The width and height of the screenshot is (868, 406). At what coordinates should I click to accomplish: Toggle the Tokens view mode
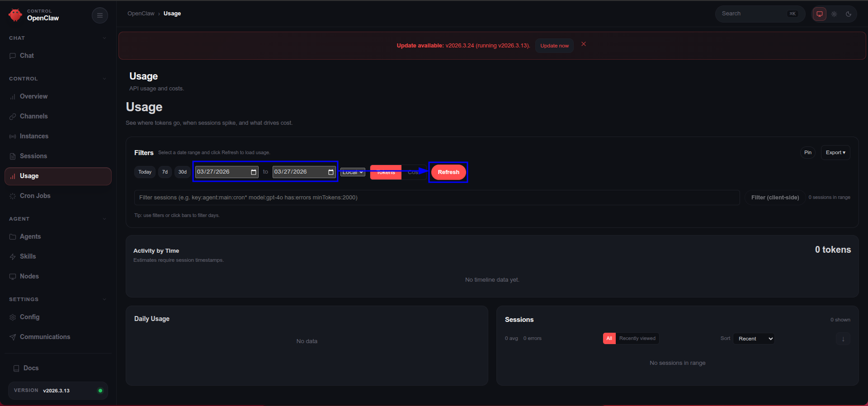(x=386, y=172)
